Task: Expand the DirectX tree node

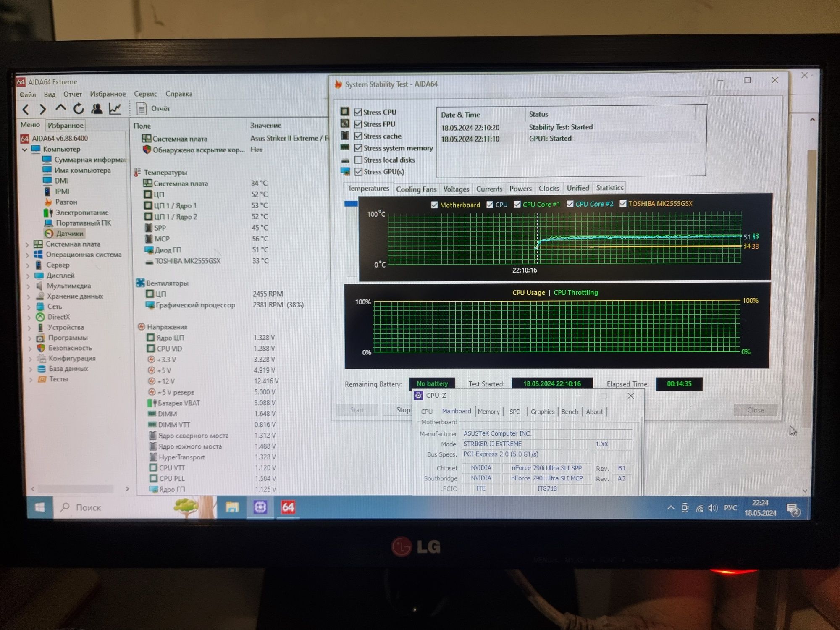Action: (x=29, y=318)
